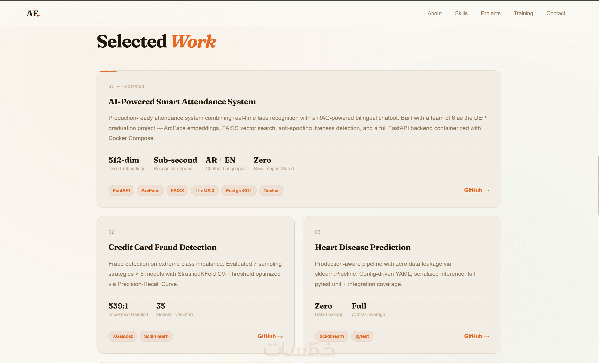The image size is (599, 364).
Task: Click the page's vertical scrollbar thumb
Action: pos(598,185)
